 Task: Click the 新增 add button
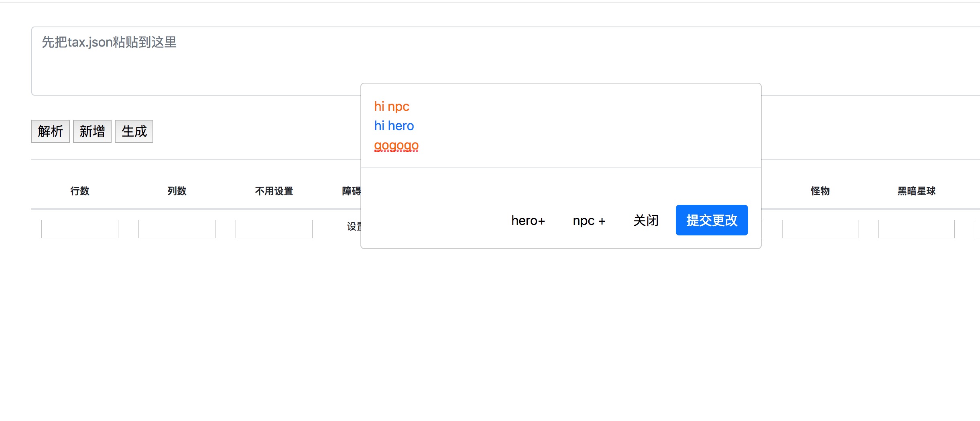point(92,131)
